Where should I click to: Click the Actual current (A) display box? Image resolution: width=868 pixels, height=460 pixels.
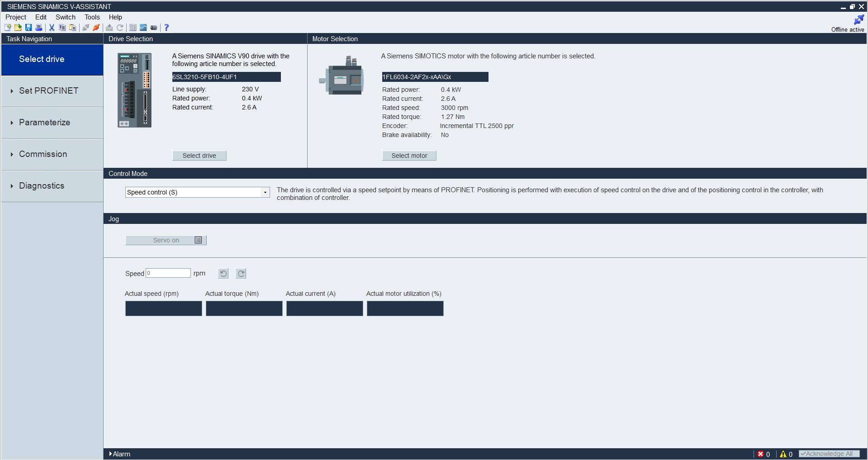[325, 308]
